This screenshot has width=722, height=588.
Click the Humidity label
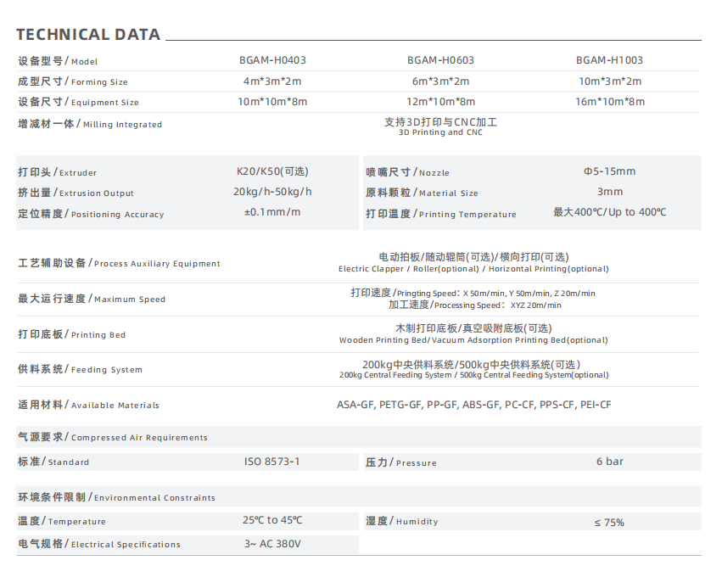[402, 521]
